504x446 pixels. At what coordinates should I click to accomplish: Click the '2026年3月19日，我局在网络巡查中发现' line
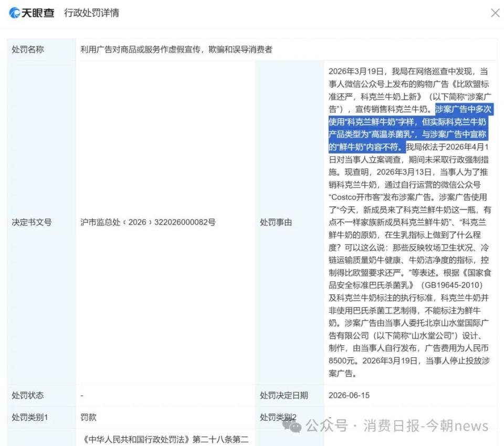408,71
